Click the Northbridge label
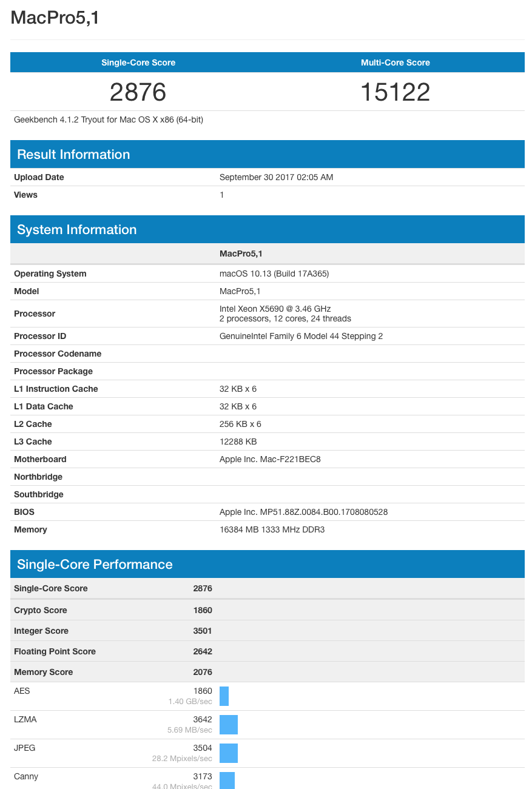This screenshot has width=532, height=789. point(38,477)
